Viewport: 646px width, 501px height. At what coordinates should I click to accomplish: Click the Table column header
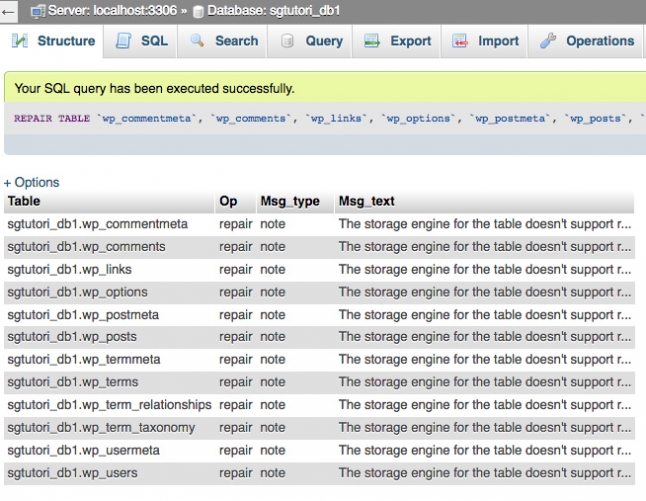109,201
